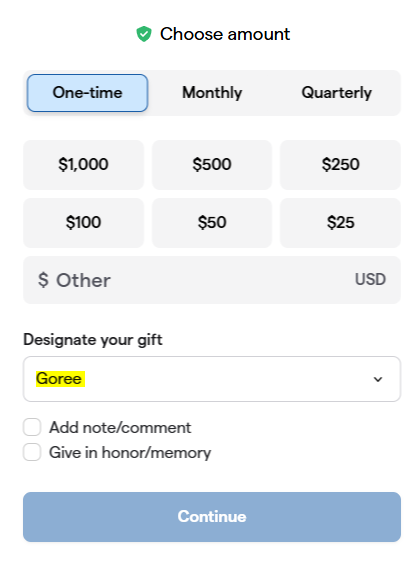Click the highlighted Goree selection

pyautogui.click(x=60, y=379)
